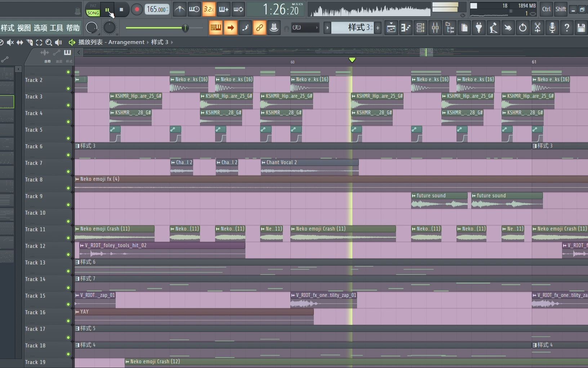Select the playback speaker tool icon
The image size is (588, 368).
coord(58,43)
